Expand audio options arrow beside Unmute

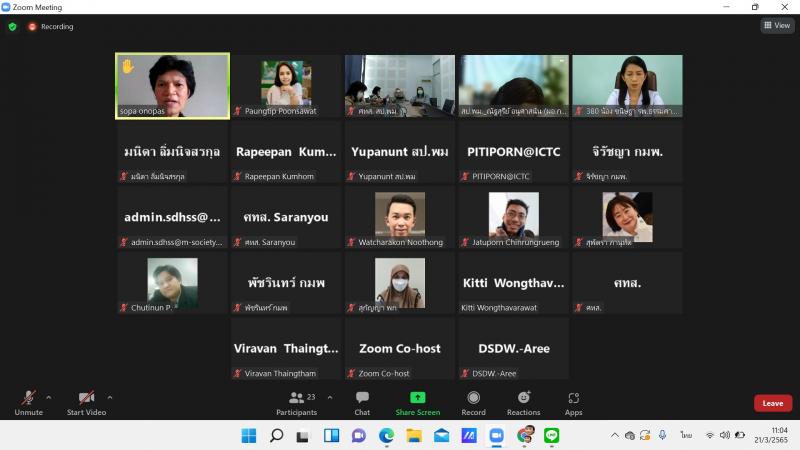point(49,397)
